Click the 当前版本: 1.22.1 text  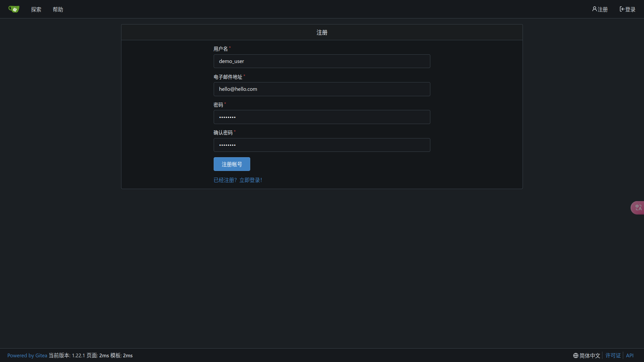coord(67,356)
